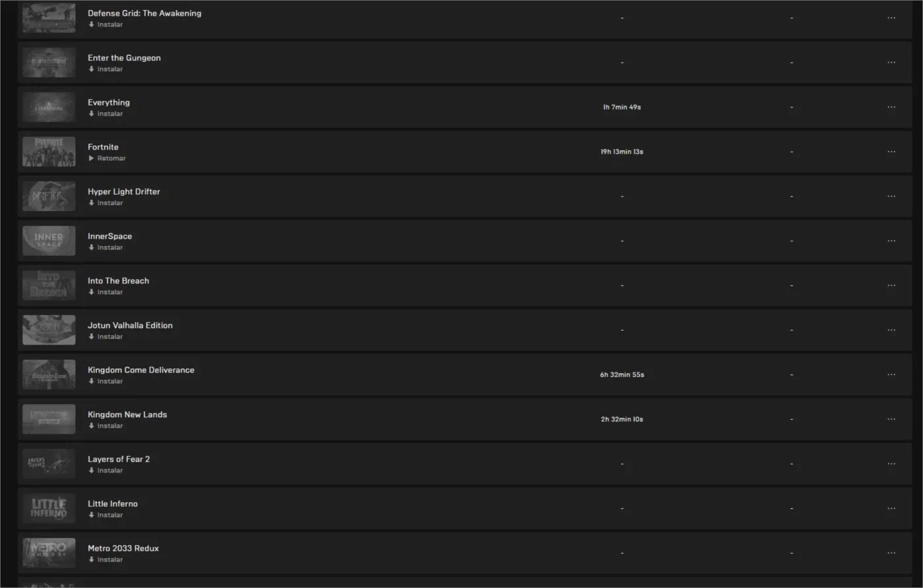Open the three-dot menu for Fortnite
This screenshot has height=588, width=923.
tap(891, 152)
